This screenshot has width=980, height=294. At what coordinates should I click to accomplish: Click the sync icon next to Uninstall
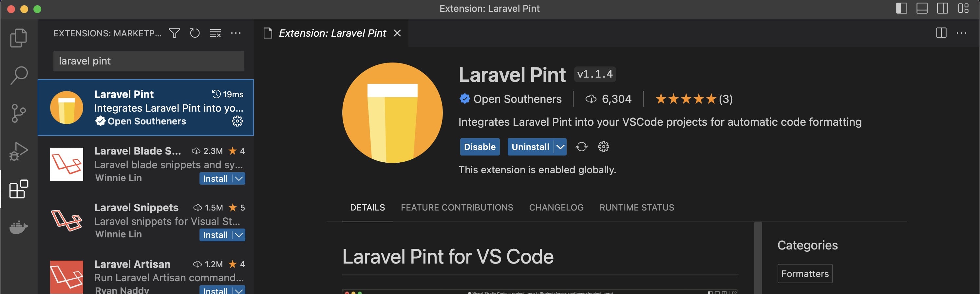[x=581, y=147]
